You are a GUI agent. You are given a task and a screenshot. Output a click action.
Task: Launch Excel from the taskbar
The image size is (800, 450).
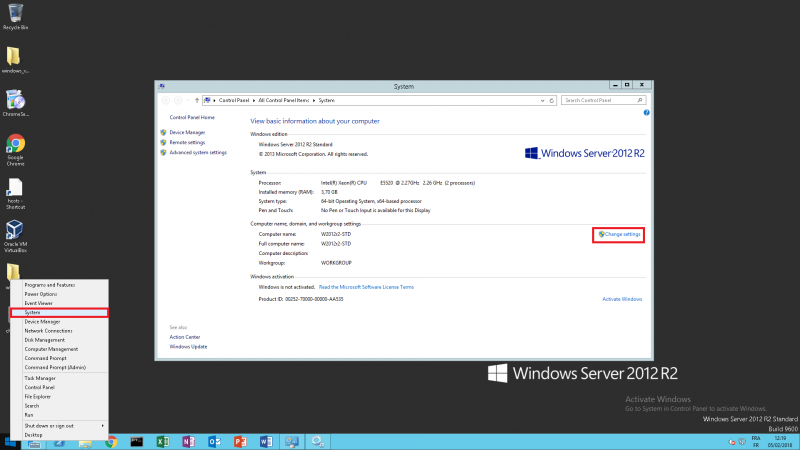point(163,442)
